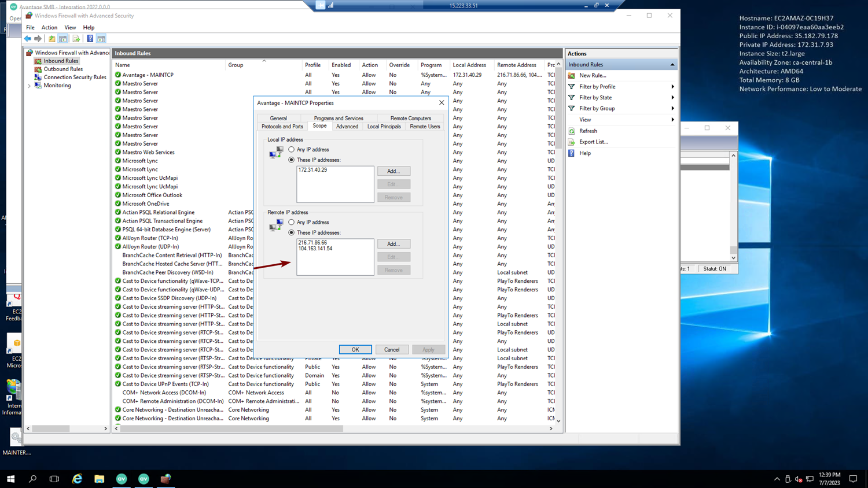Switch to the Advanced tab
868x488 pixels.
347,127
